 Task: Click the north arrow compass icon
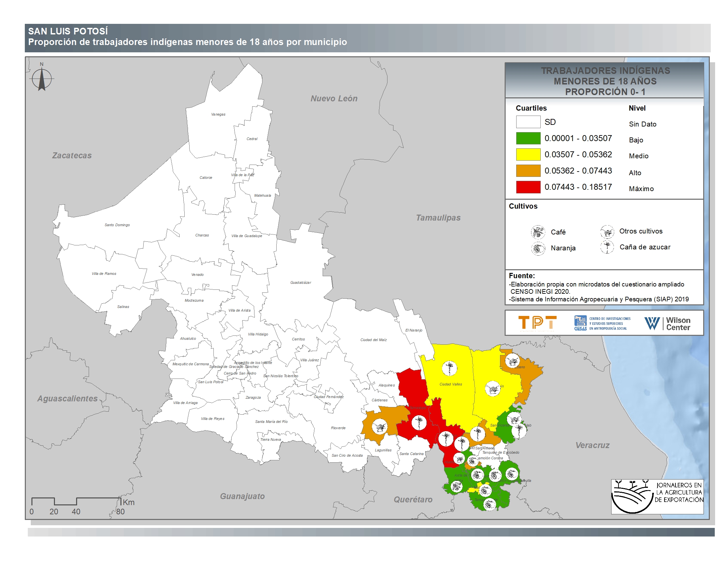coord(42,79)
